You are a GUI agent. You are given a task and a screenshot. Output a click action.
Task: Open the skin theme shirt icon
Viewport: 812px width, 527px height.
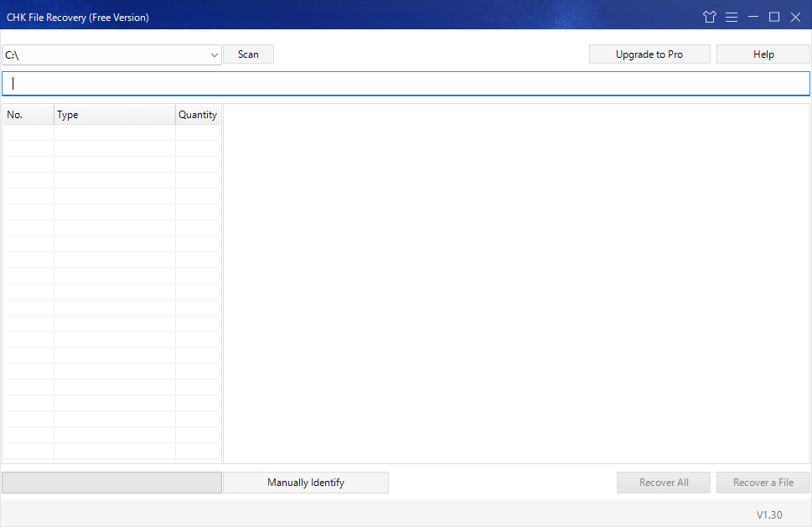(x=710, y=17)
